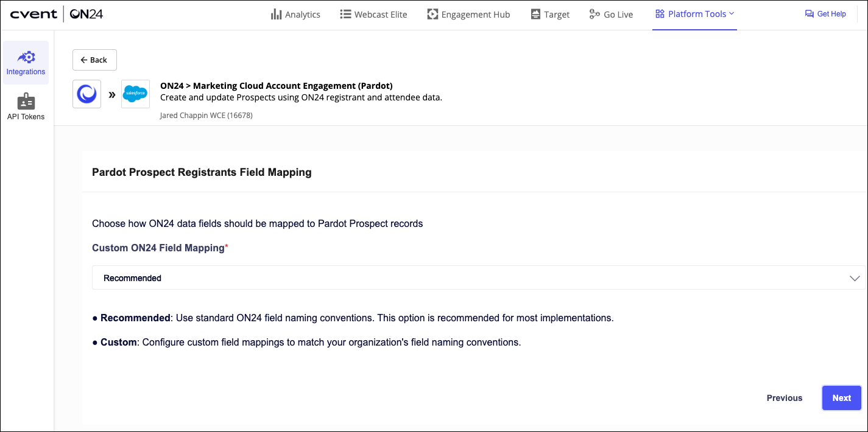Click the Salesforce cloud logo
This screenshot has width=868, height=432.
135,94
